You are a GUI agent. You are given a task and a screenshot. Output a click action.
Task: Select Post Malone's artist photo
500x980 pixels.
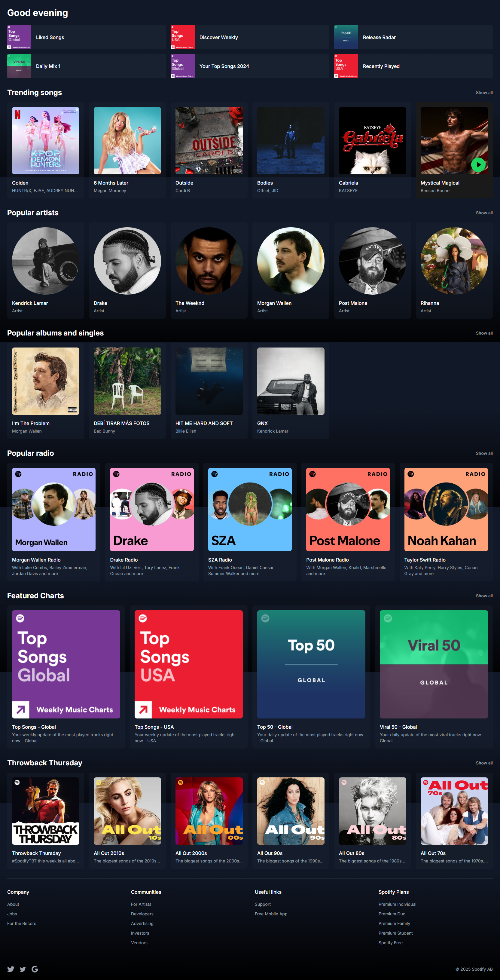point(373,261)
